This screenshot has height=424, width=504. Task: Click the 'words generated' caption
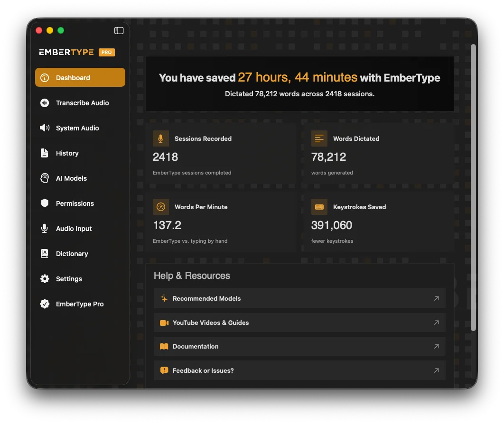coord(332,173)
